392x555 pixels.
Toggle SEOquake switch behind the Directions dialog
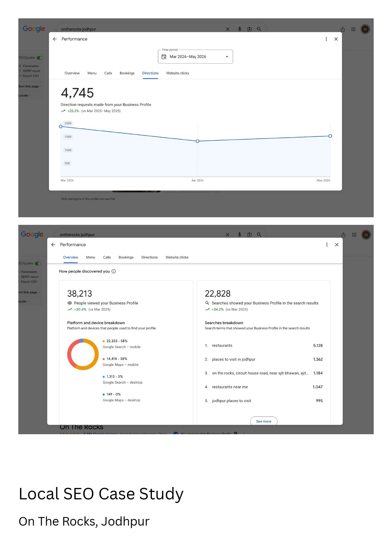(40, 58)
